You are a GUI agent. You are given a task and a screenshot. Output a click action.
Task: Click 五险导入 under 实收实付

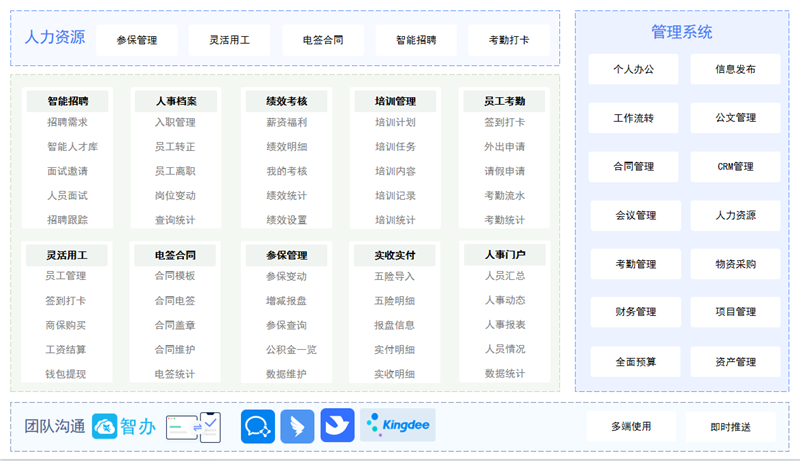click(x=394, y=276)
